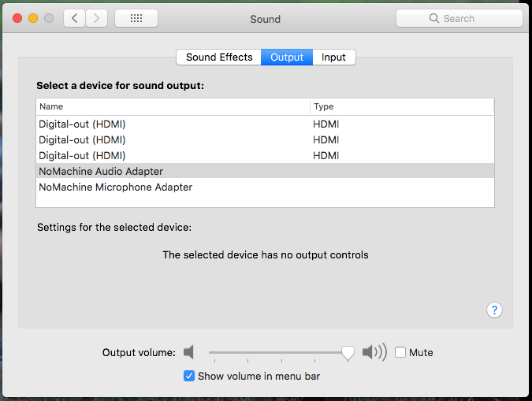The height and width of the screenshot is (401, 532).
Task: Click the Output volume slider knob
Action: (x=348, y=353)
